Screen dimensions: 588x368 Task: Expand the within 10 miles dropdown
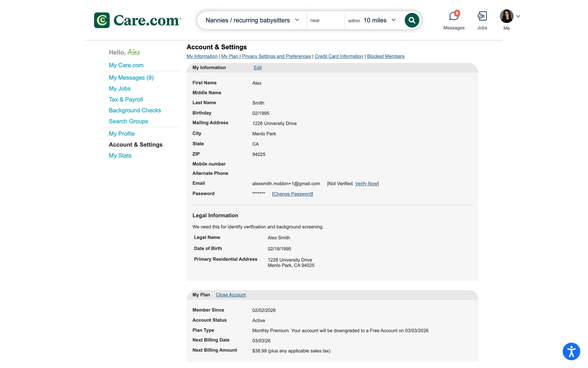(372, 20)
